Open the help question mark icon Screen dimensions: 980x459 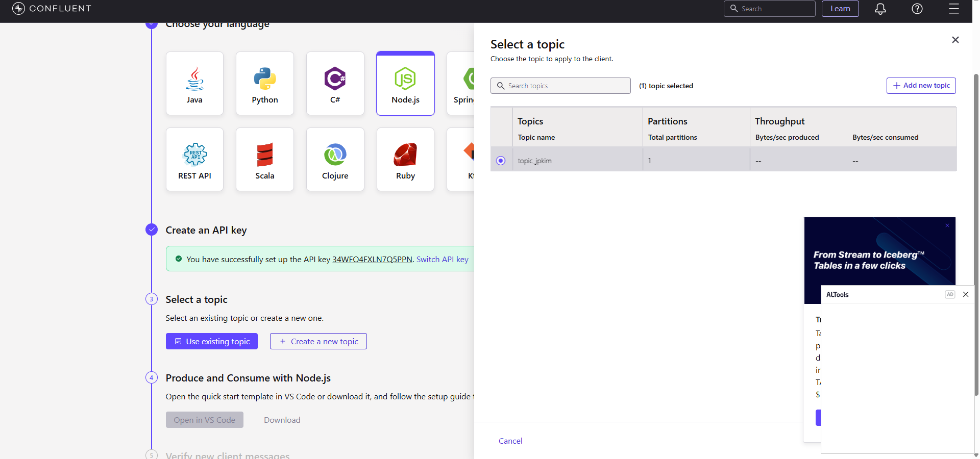click(917, 9)
